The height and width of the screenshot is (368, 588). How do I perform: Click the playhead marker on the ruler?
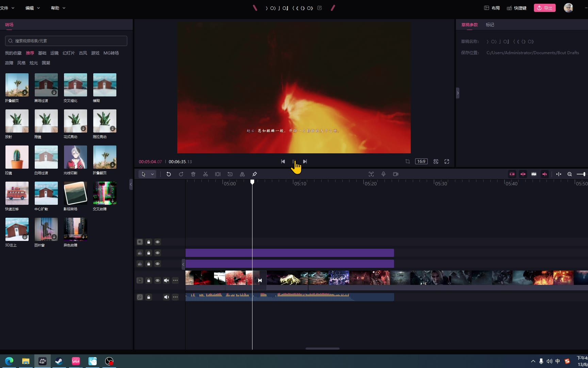click(x=252, y=182)
